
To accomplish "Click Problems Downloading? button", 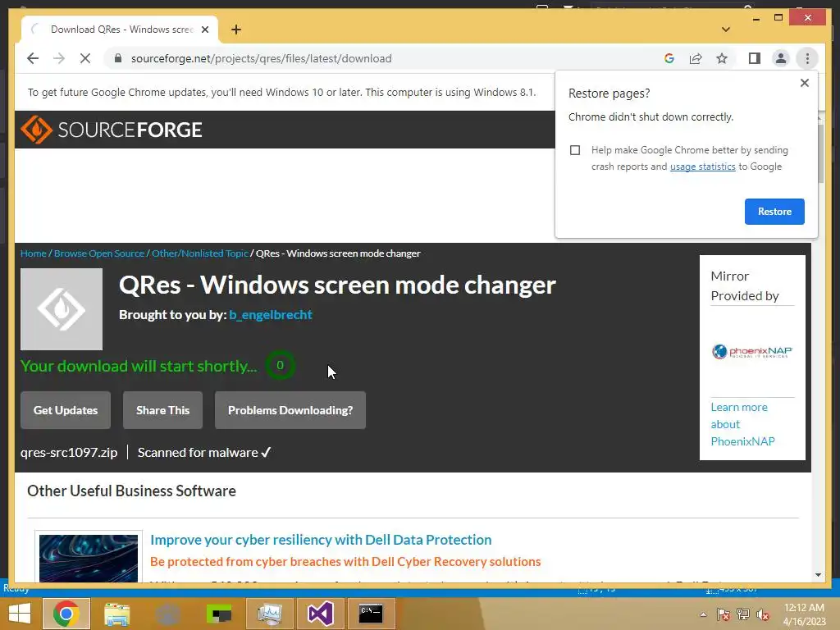I will click(290, 410).
